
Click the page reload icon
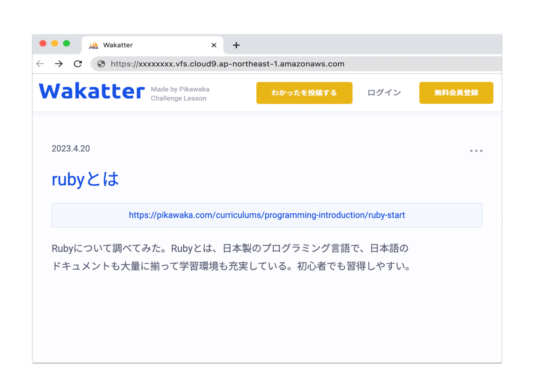78,64
